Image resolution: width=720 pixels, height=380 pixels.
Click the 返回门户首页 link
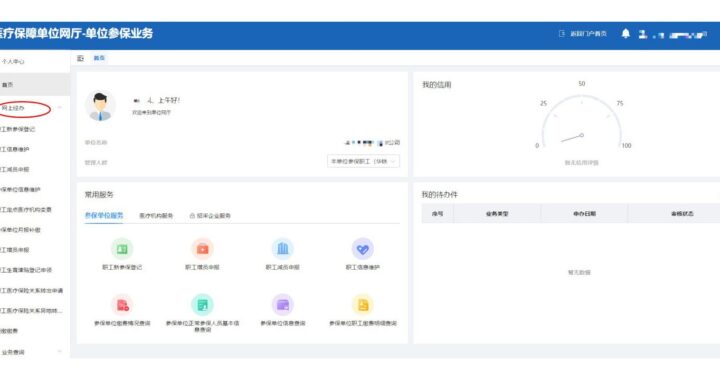click(588, 34)
